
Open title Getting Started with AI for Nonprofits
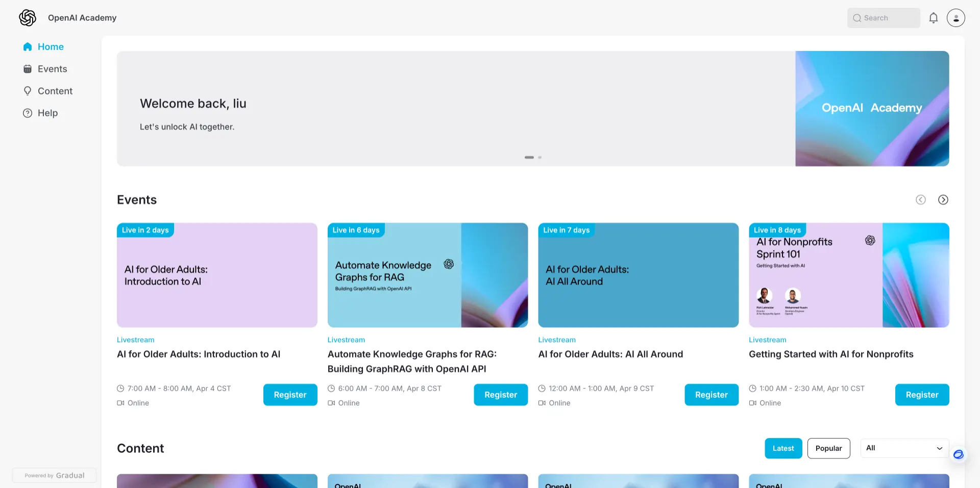[831, 354]
